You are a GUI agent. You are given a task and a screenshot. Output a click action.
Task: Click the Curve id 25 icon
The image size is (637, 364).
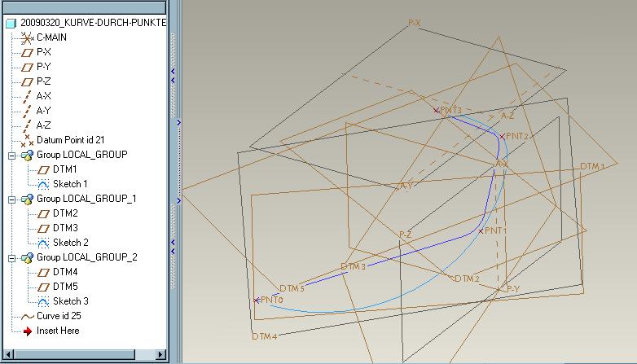(x=27, y=316)
